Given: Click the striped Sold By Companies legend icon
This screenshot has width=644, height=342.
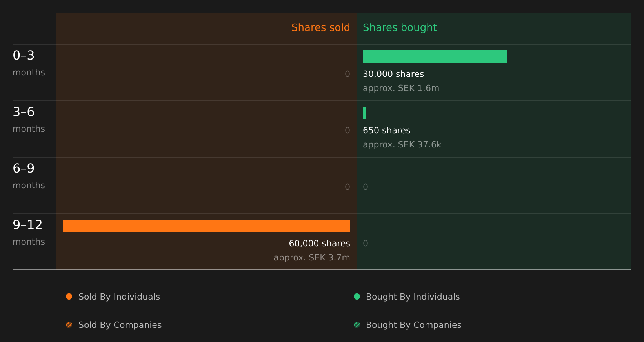Looking at the screenshot, I should (69, 325).
